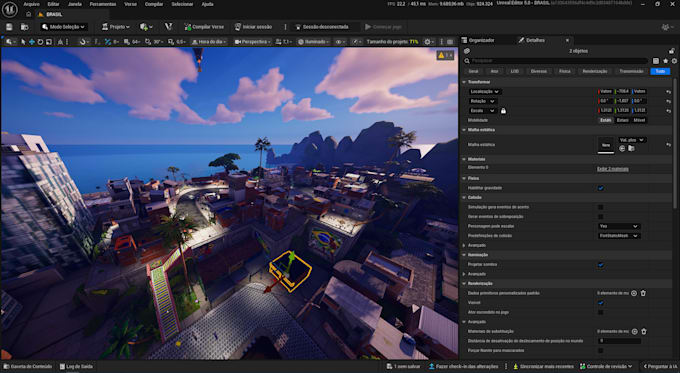Open Controle de revisão dropdown
Viewport: 680px width, 373px height.
pos(606,366)
